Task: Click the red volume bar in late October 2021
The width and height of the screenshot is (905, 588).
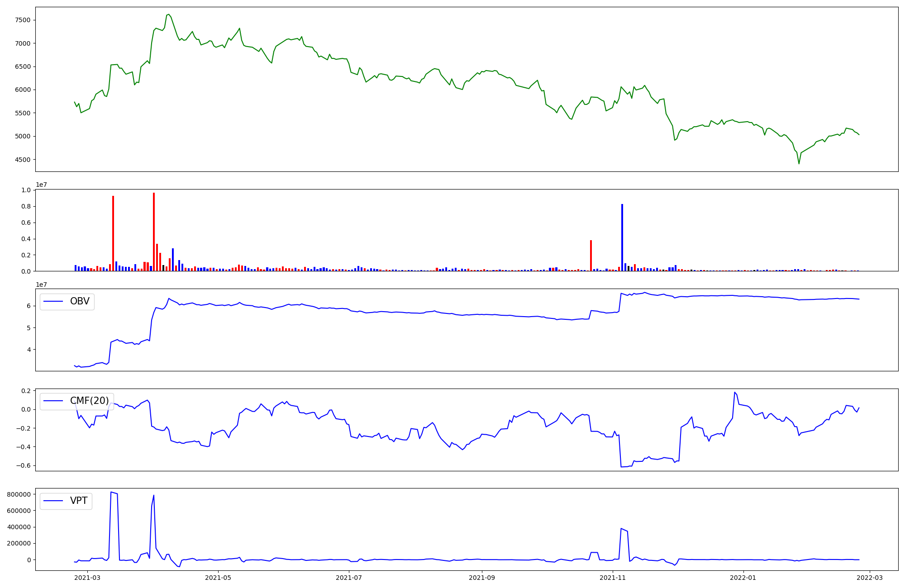Action: [x=591, y=256]
